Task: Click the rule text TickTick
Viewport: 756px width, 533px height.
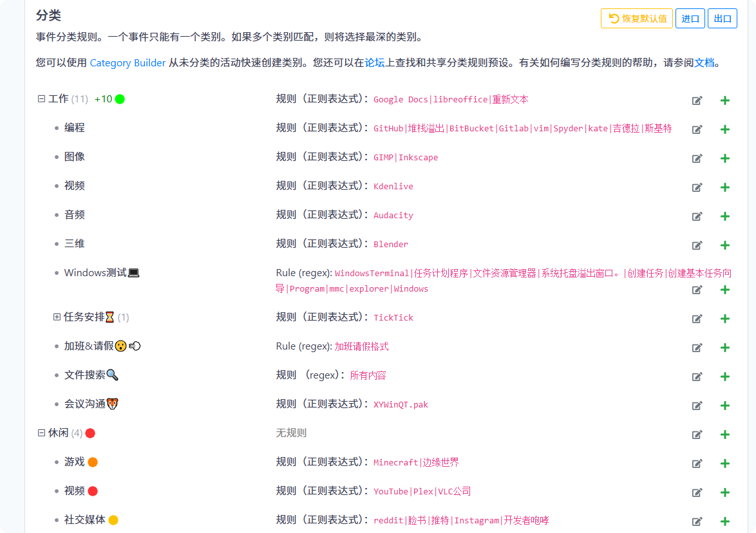Action: point(393,317)
